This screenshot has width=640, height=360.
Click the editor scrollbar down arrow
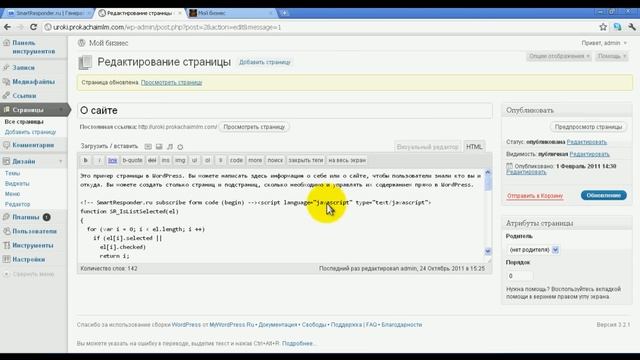[488, 251]
